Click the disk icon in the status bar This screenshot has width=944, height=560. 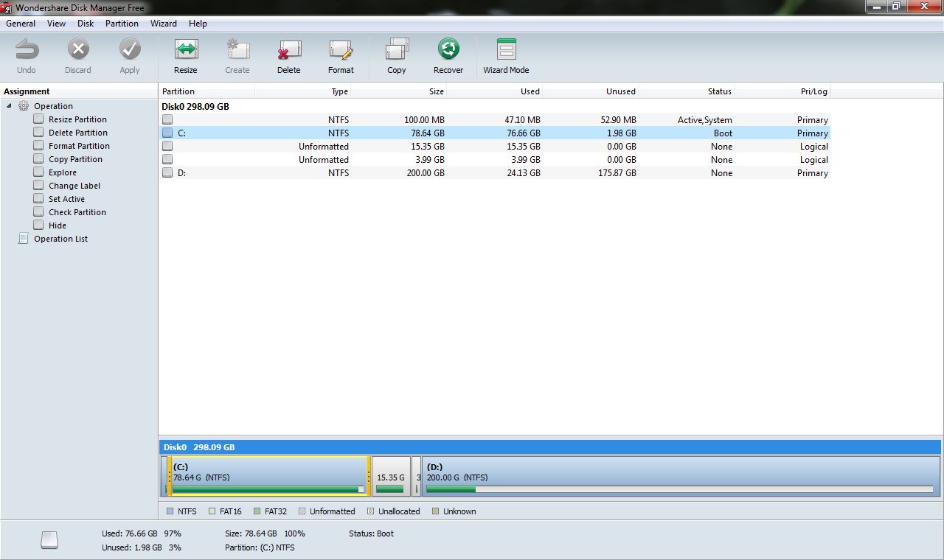pyautogui.click(x=49, y=540)
